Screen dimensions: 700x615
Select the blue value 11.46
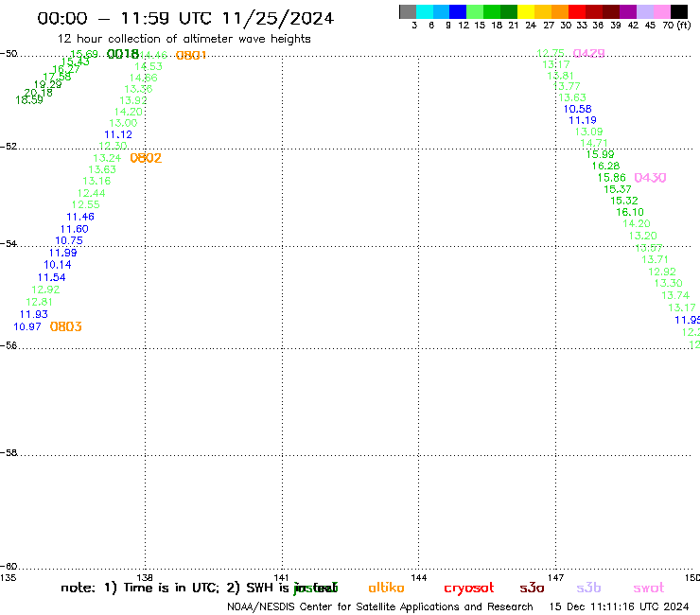80,217
